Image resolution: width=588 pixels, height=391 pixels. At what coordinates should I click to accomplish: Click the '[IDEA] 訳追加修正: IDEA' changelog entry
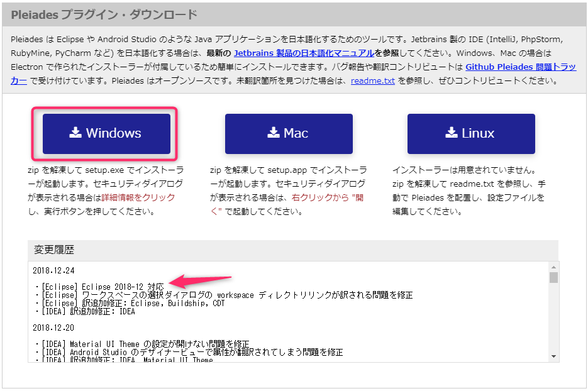click(x=85, y=312)
